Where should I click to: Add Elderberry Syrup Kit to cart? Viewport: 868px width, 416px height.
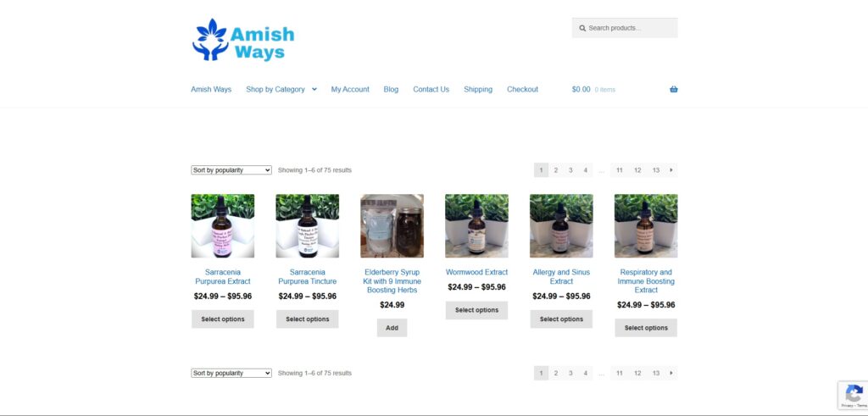pyautogui.click(x=392, y=328)
